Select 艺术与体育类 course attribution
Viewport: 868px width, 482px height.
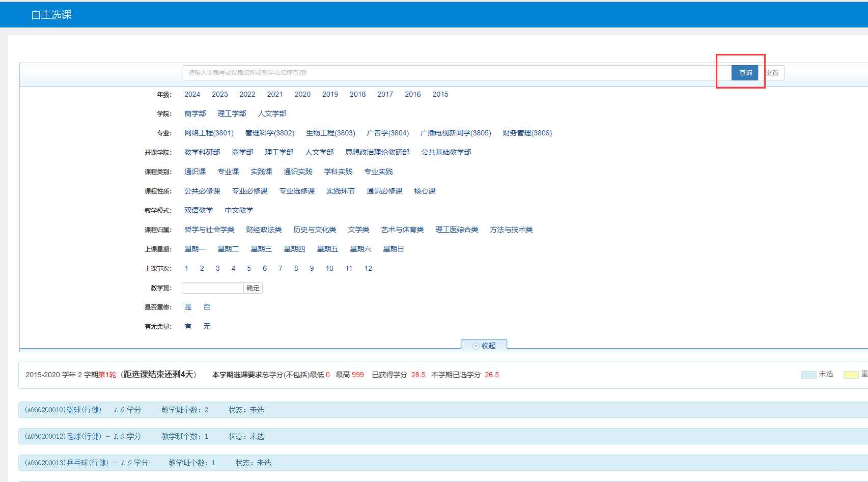(402, 230)
